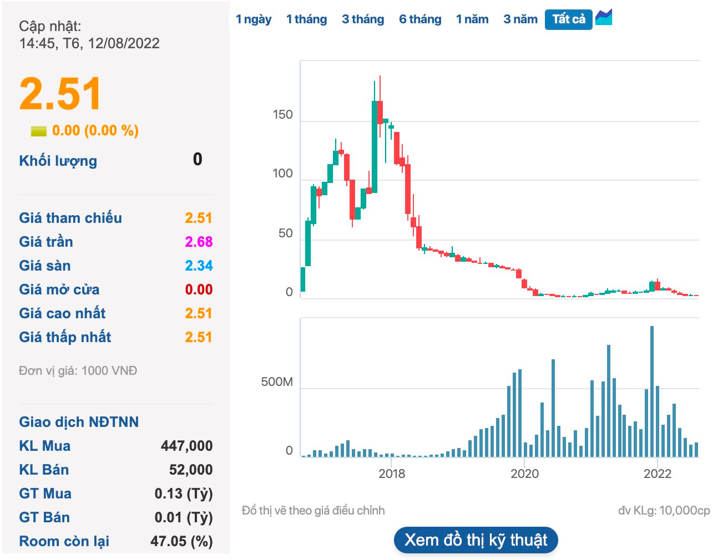Choose the 3 năm chart range
The width and height of the screenshot is (728, 560).
520,19
